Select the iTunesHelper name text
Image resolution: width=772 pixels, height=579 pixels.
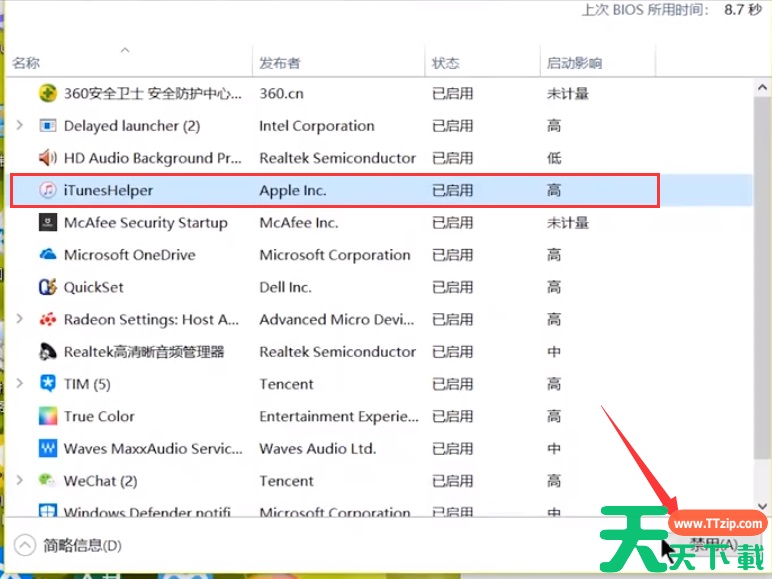(x=108, y=191)
